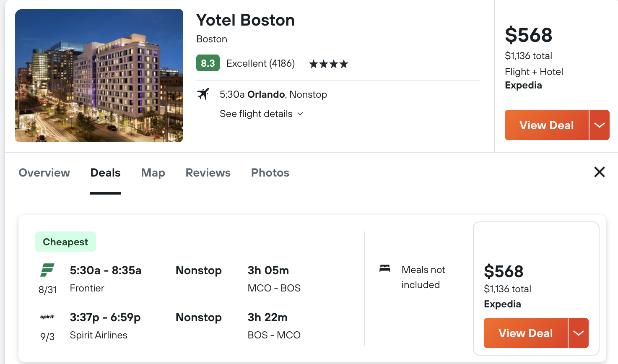Image resolution: width=618 pixels, height=364 pixels.
Task: Open dropdown arrow next to top View Deal
Action: point(600,125)
